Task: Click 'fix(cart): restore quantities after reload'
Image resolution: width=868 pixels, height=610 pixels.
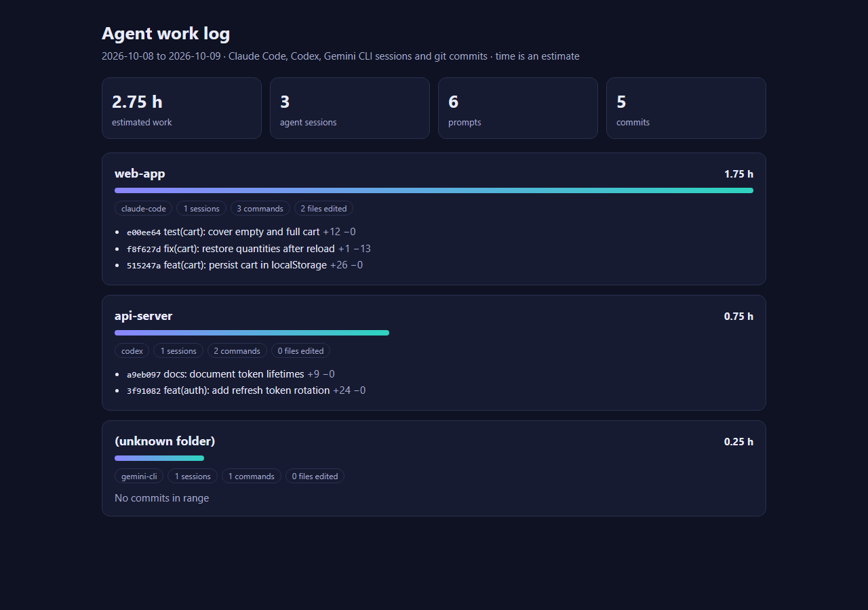Action: tap(250, 249)
